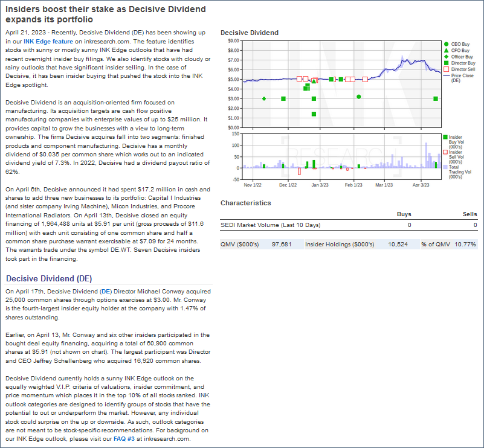Click the Officer Buy diamond legend icon

click(446, 57)
